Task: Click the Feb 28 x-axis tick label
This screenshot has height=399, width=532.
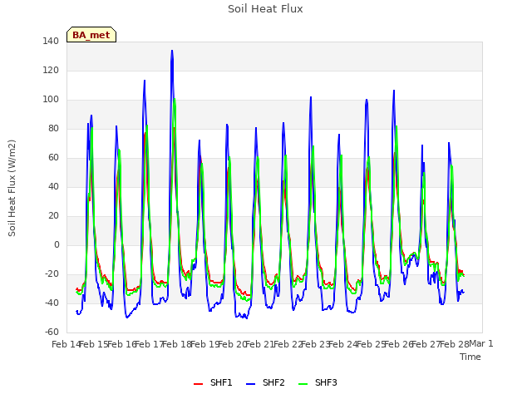Action: (x=454, y=344)
